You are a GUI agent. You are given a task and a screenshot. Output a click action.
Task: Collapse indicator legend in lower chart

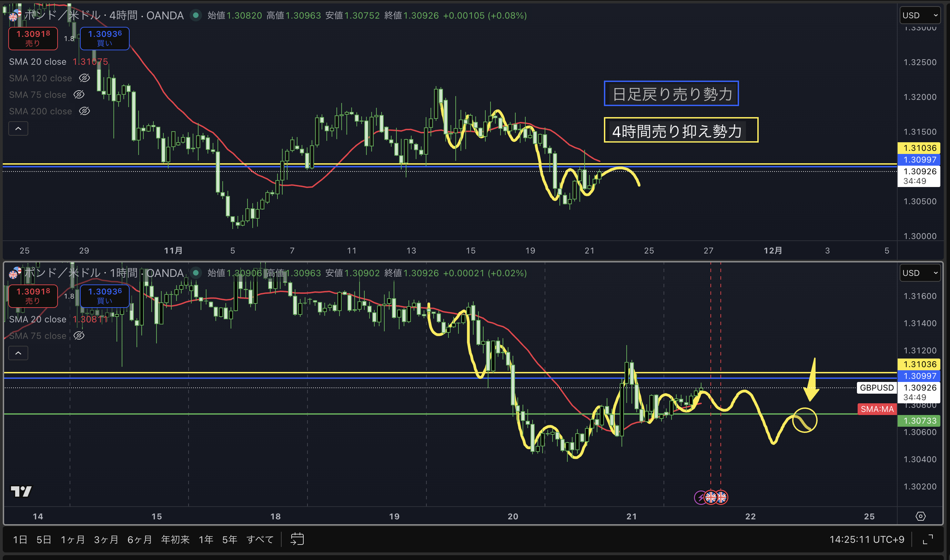click(x=18, y=353)
